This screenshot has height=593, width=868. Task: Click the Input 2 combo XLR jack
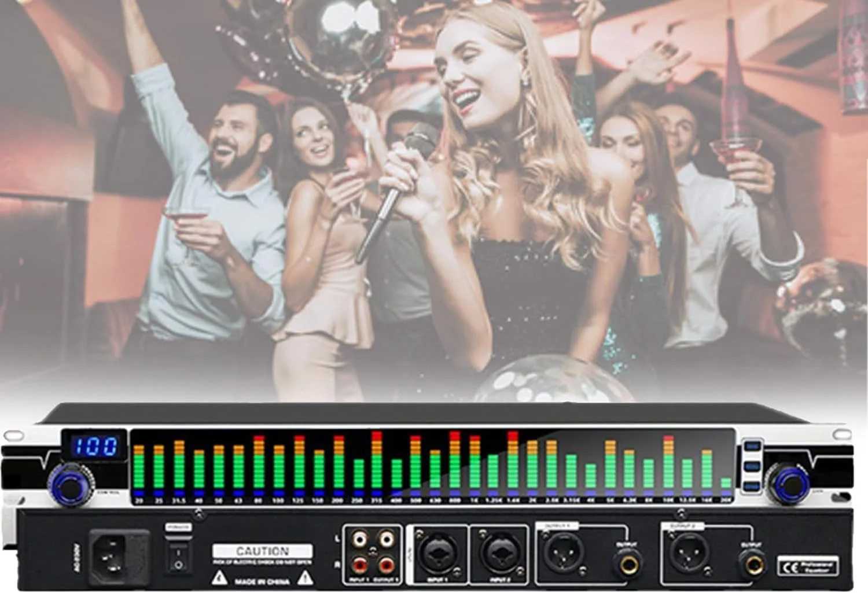499,554
